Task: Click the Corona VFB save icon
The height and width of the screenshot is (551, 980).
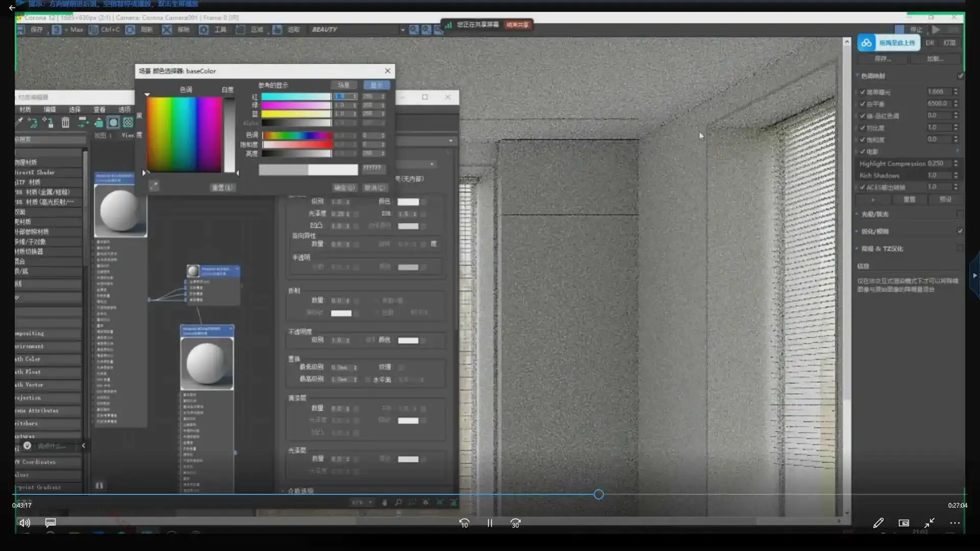Action: (x=21, y=30)
